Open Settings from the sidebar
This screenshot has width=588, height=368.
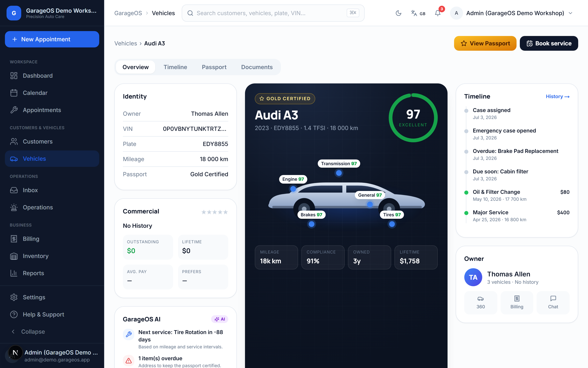pos(52,297)
